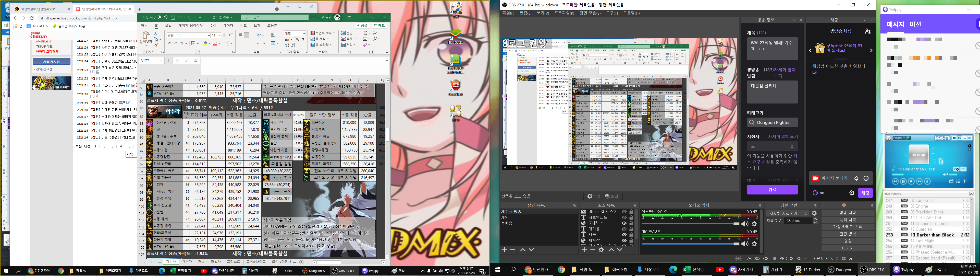The width and height of the screenshot is (980, 276).
Task: Open scene transition properties gear
Action: click(x=815, y=213)
